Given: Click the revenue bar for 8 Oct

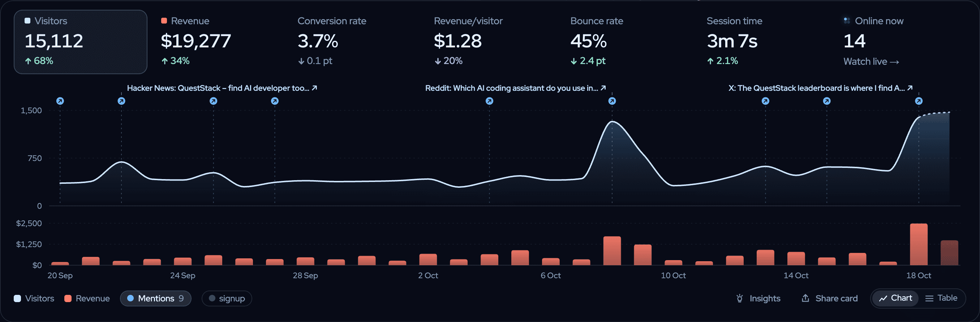Looking at the screenshot, I should [x=612, y=251].
